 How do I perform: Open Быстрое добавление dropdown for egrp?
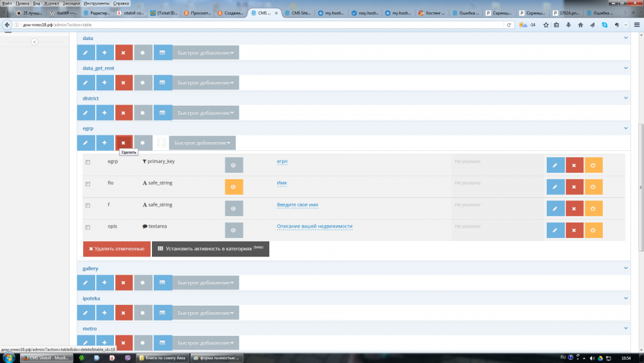coord(202,142)
